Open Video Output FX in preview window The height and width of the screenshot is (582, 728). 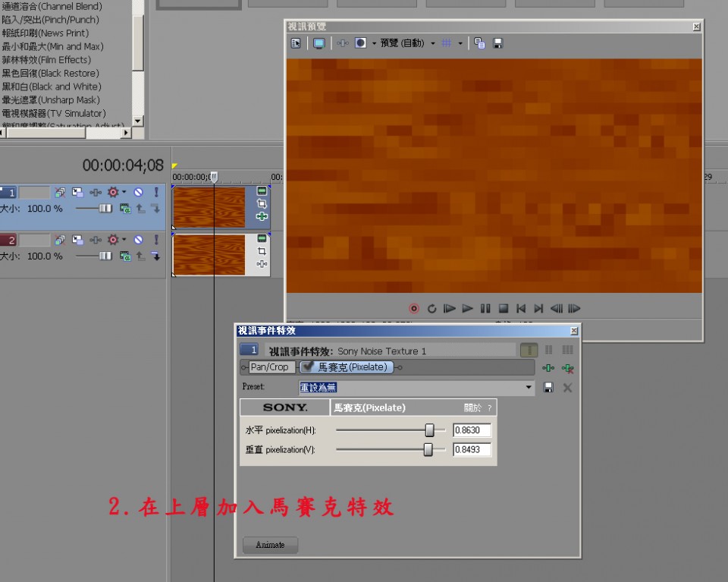(x=343, y=43)
